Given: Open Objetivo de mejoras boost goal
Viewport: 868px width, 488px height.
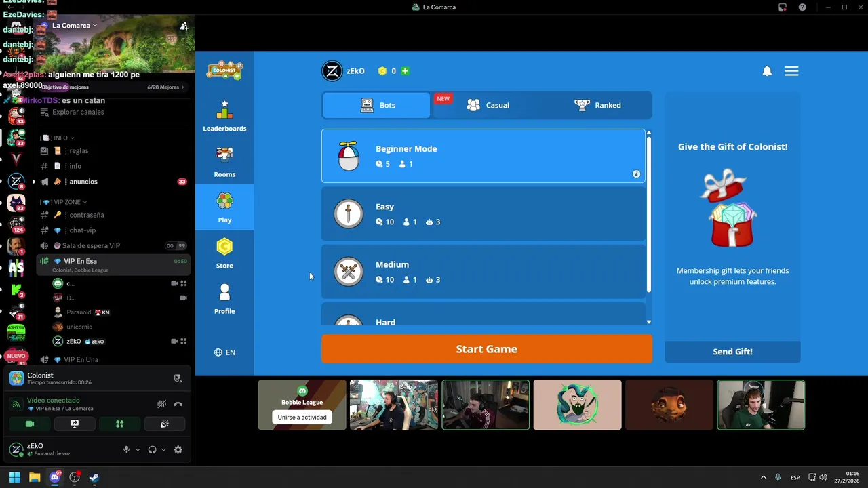Looking at the screenshot, I should 113,87.
